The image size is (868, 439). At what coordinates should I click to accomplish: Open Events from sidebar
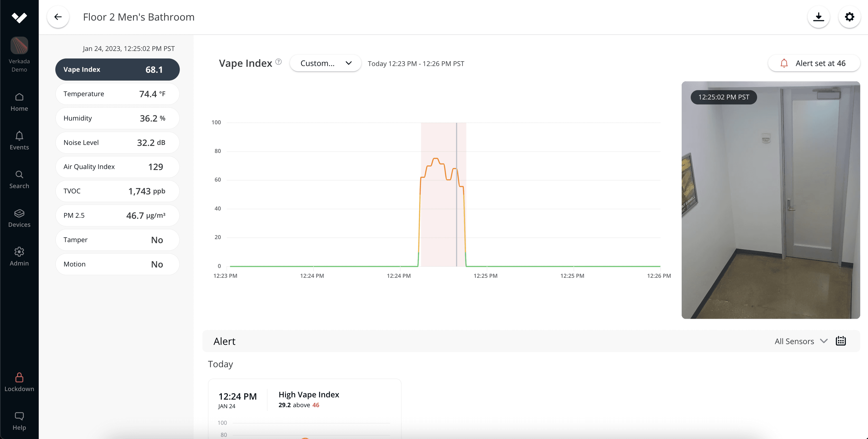point(19,140)
